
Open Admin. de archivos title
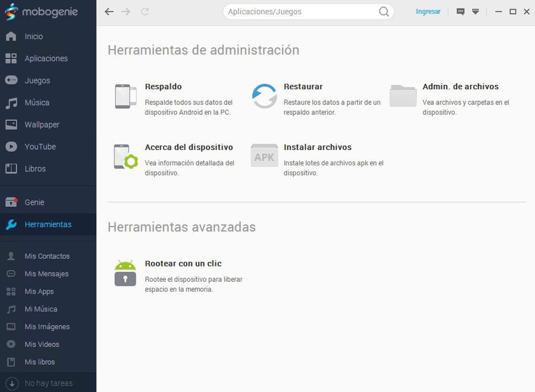click(461, 87)
